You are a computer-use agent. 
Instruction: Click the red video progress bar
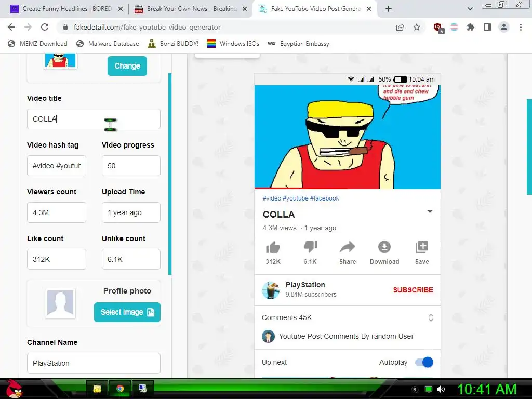(x=301, y=188)
